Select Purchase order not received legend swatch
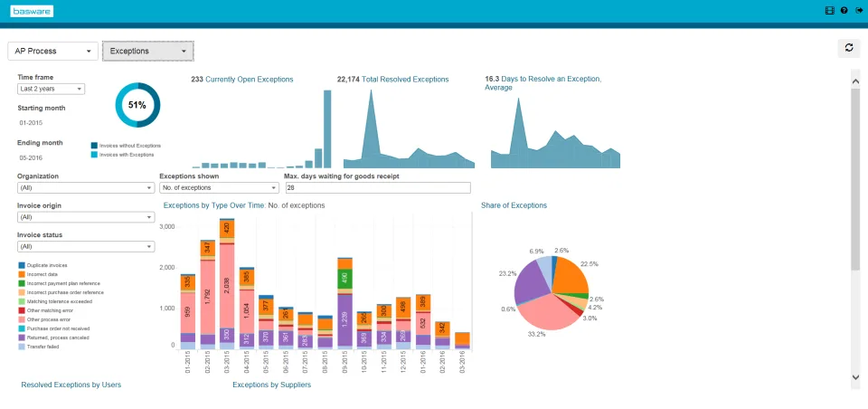The image size is (868, 409). pos(22,328)
